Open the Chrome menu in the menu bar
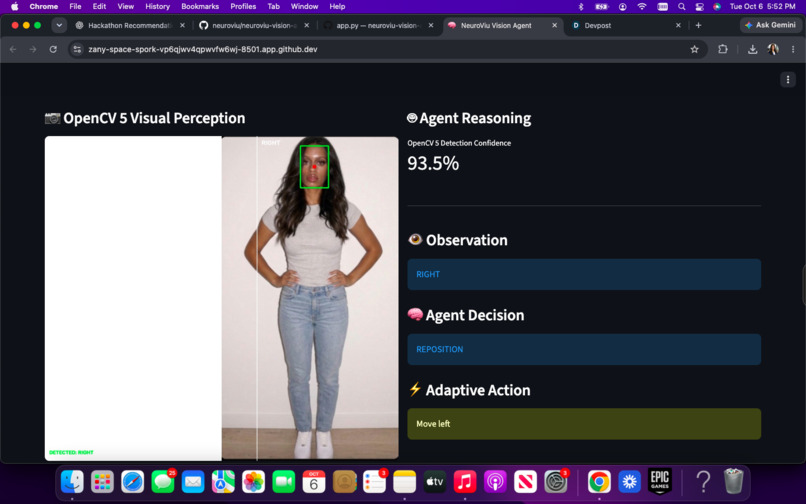The image size is (806, 504). pos(44,6)
